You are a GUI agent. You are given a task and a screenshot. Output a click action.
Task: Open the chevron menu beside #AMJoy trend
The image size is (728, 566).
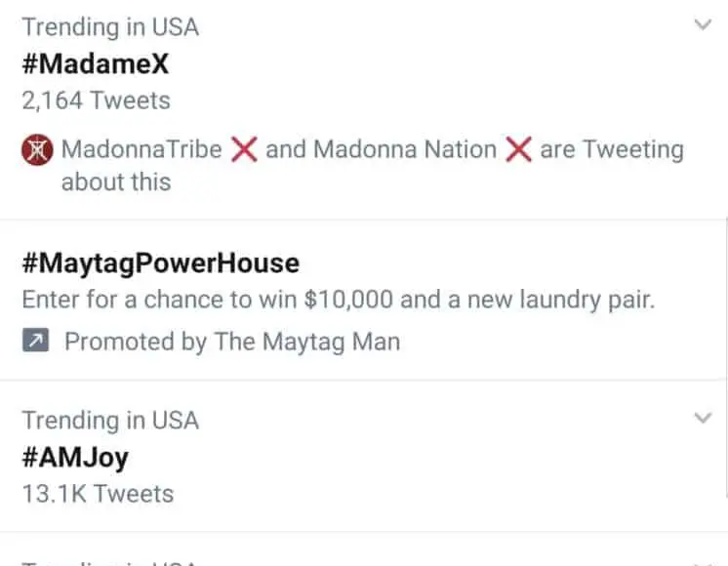point(703,419)
